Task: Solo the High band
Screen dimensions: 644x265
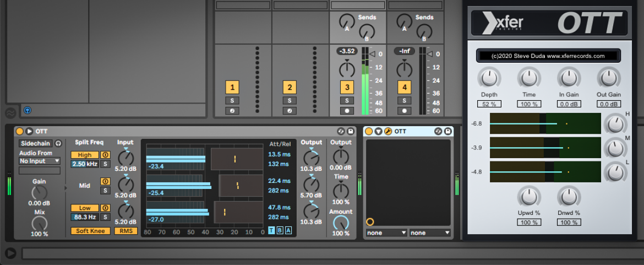Action: pyautogui.click(x=105, y=164)
